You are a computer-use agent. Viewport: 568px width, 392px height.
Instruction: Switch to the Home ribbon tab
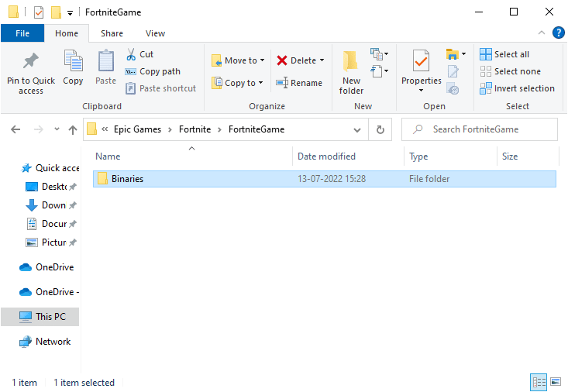[67, 33]
